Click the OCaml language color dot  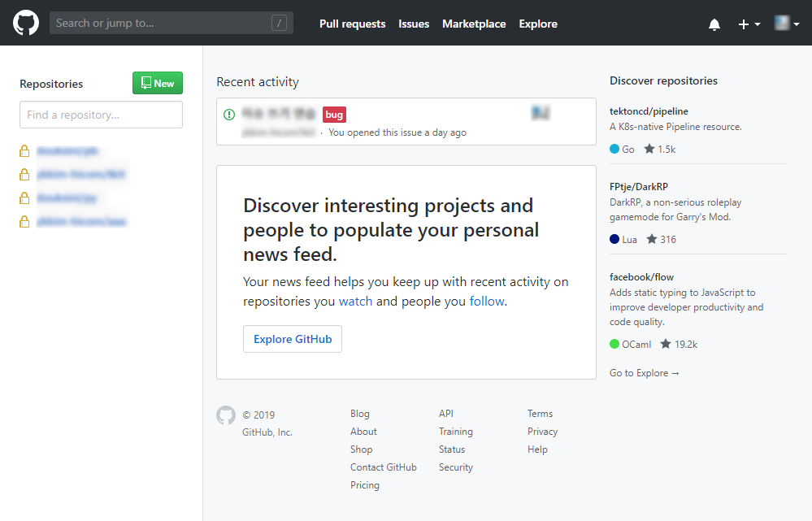click(614, 344)
